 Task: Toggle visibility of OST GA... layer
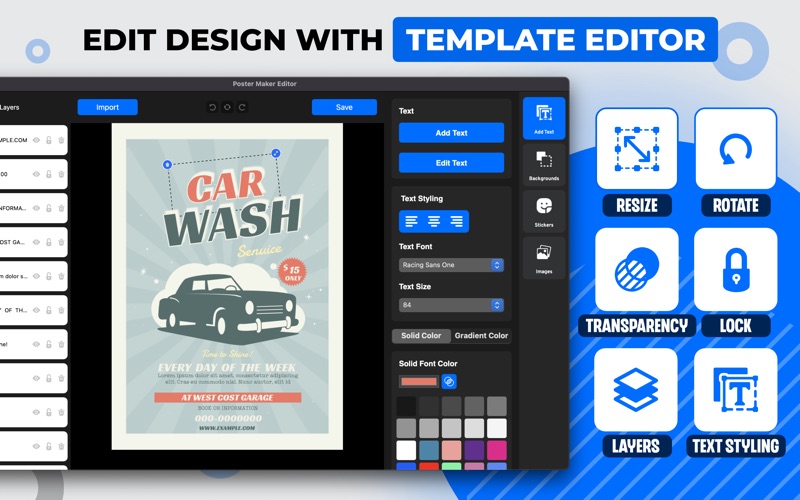tap(36, 242)
